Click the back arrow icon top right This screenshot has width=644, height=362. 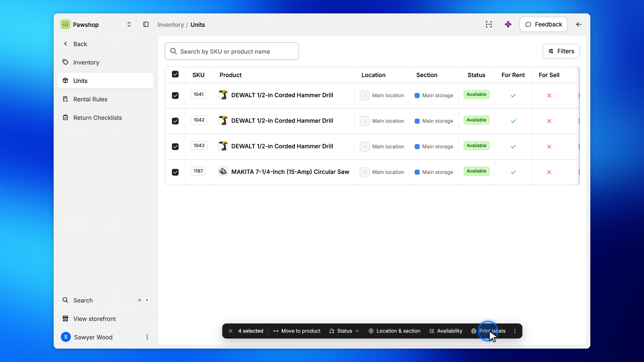tap(579, 24)
